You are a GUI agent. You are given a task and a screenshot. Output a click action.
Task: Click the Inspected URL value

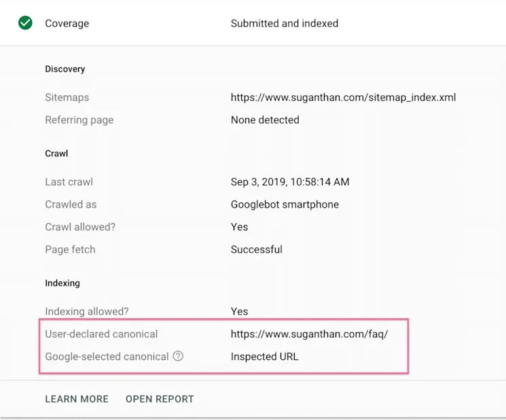click(265, 357)
